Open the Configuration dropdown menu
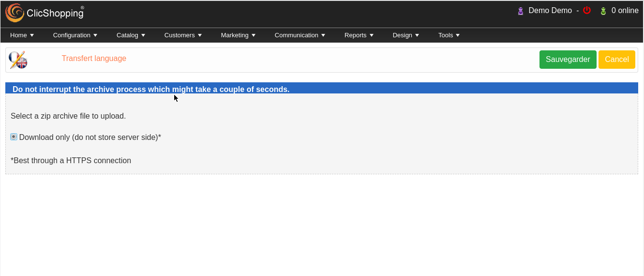Viewport: 644px width, 276px height. (75, 35)
